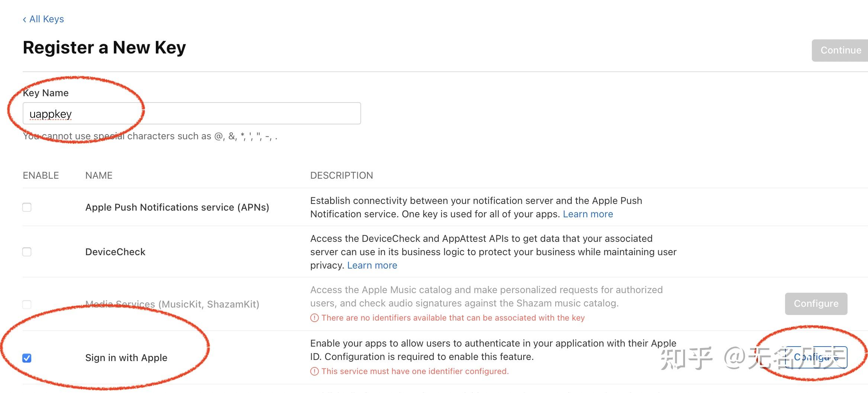Open the All Keys list
This screenshot has width=868, height=393.
pyautogui.click(x=46, y=19)
